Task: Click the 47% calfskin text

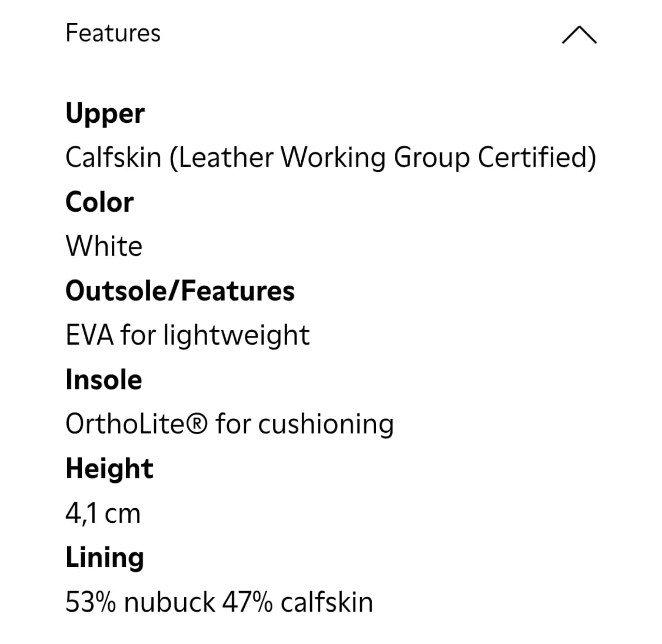Action: [x=298, y=602]
